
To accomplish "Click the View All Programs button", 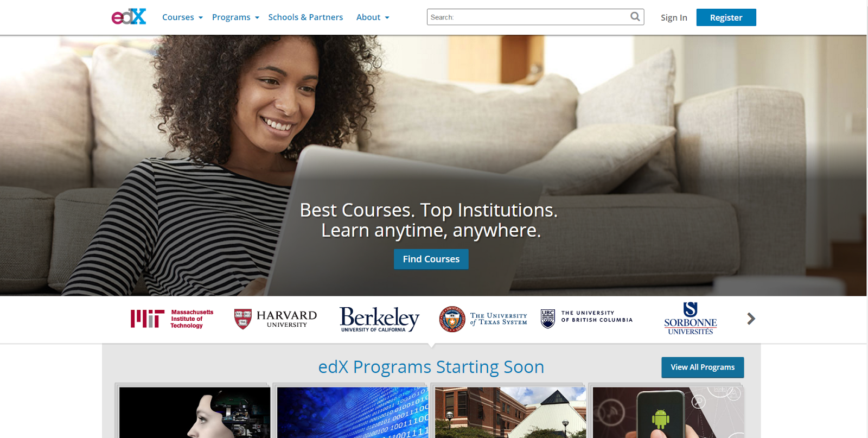I will click(x=703, y=367).
